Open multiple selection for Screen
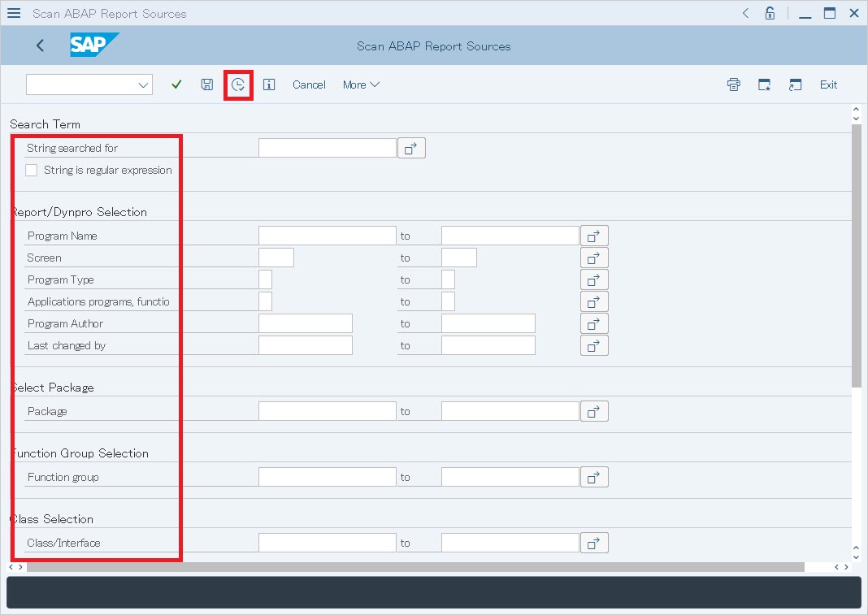868x615 pixels. coord(594,258)
